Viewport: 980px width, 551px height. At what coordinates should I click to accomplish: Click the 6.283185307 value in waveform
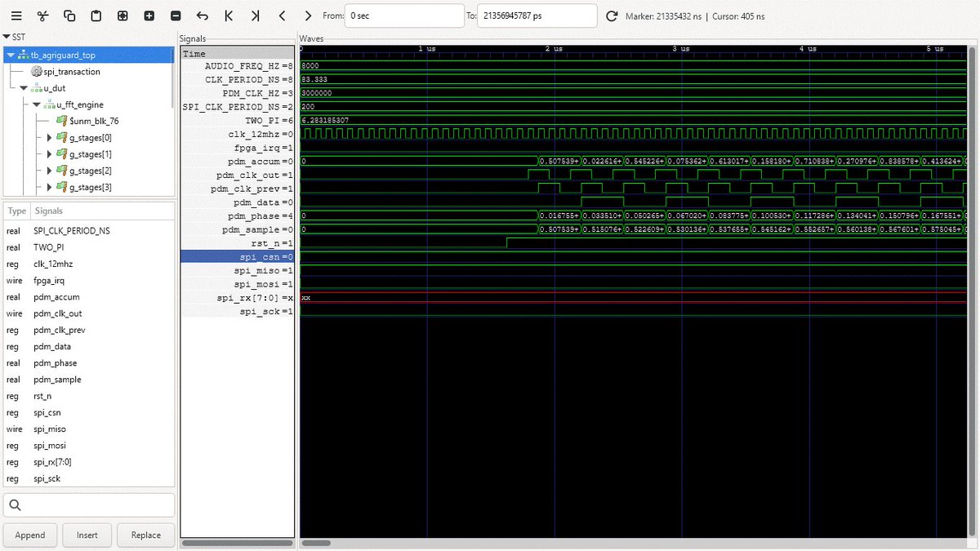tap(325, 121)
